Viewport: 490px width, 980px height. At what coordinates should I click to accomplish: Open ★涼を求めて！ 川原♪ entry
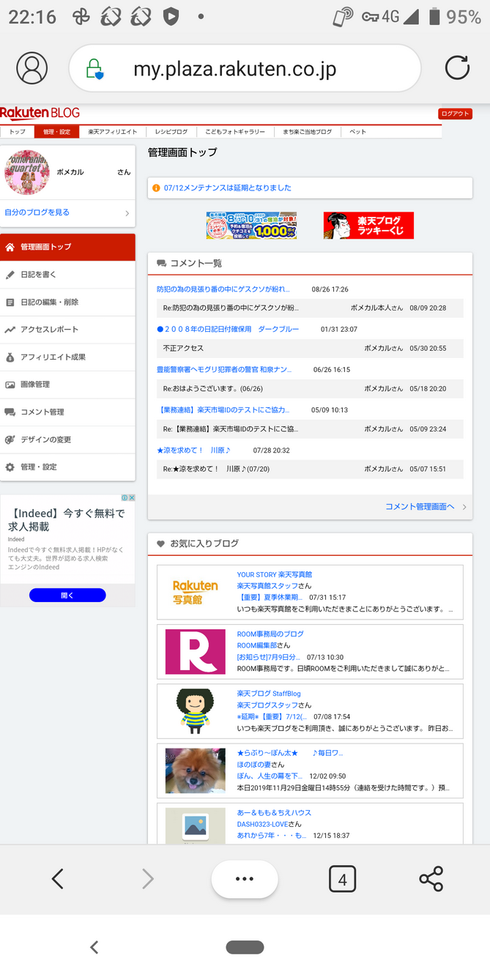193,450
